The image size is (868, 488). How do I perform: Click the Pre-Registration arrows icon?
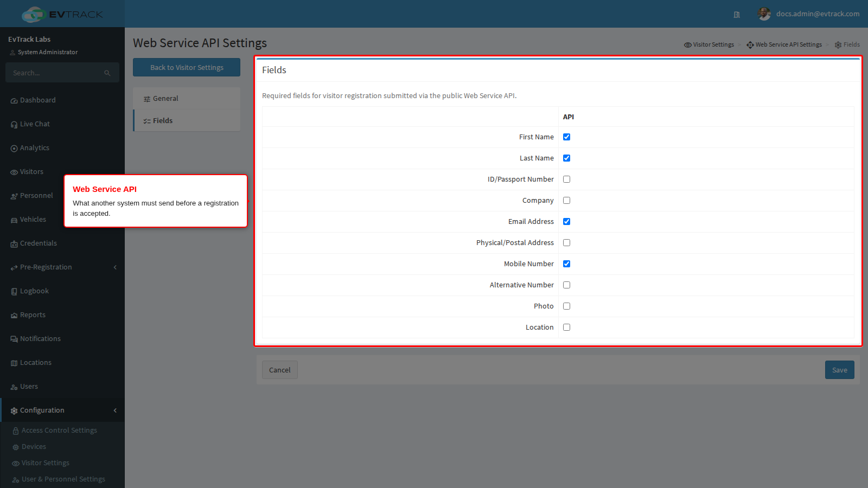(x=14, y=268)
